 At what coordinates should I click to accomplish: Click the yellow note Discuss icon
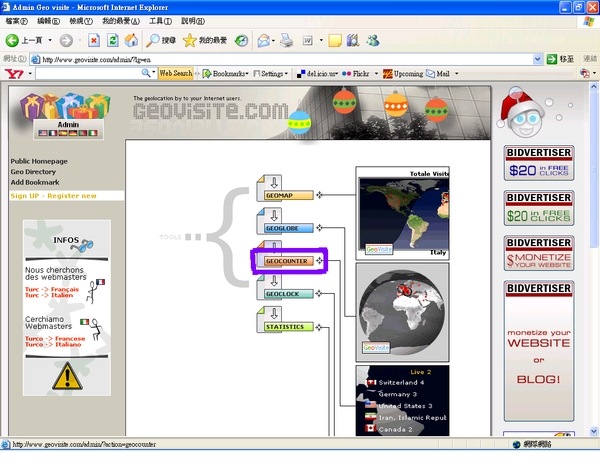coord(335,40)
